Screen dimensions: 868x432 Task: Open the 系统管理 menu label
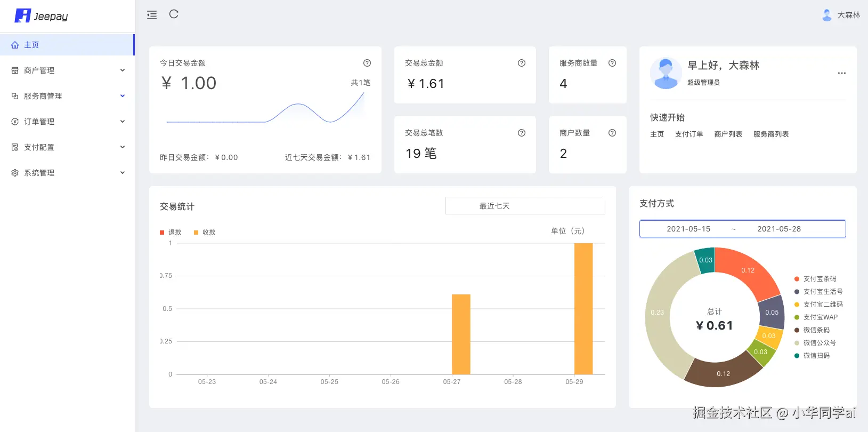coord(39,173)
